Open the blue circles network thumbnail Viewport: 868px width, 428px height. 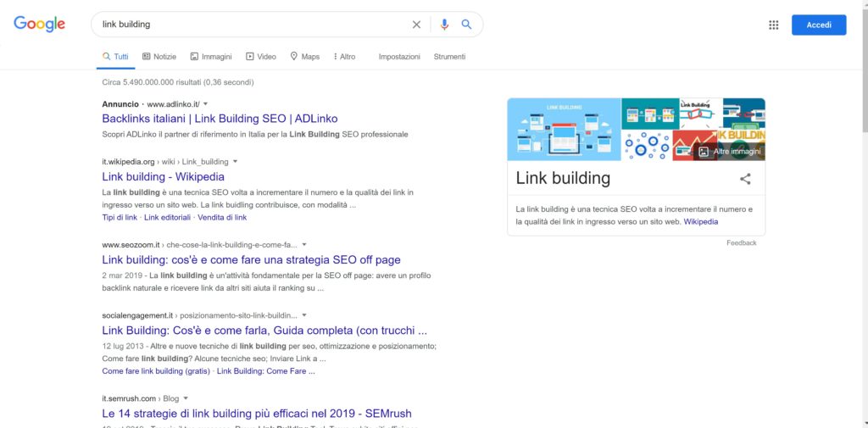pyautogui.click(x=647, y=146)
